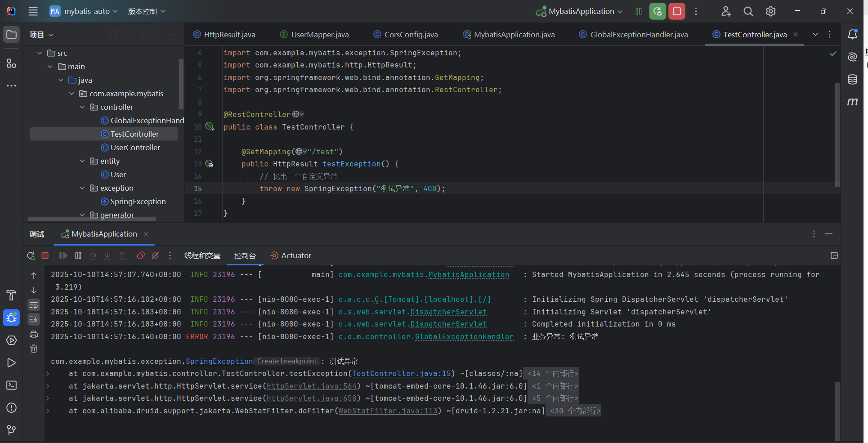Stop the running MybatisApplication in top toolbar
Screen dimensions: 868x443
click(676, 11)
